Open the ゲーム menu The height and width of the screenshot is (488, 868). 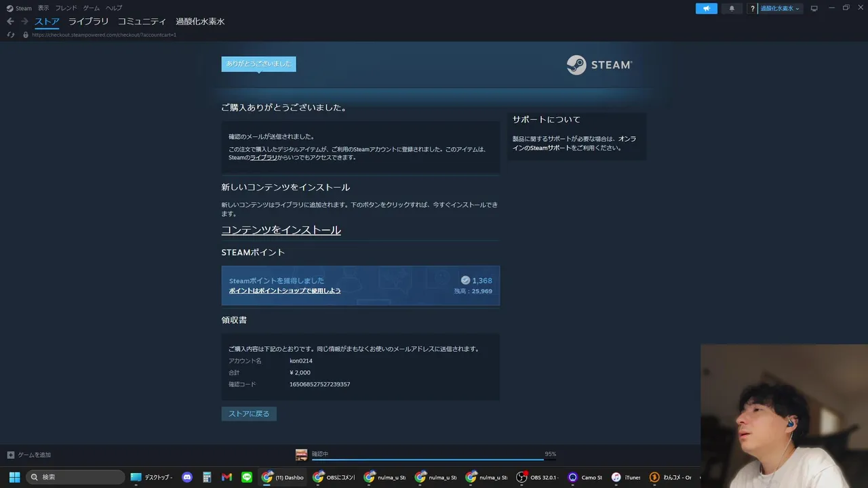click(x=92, y=8)
